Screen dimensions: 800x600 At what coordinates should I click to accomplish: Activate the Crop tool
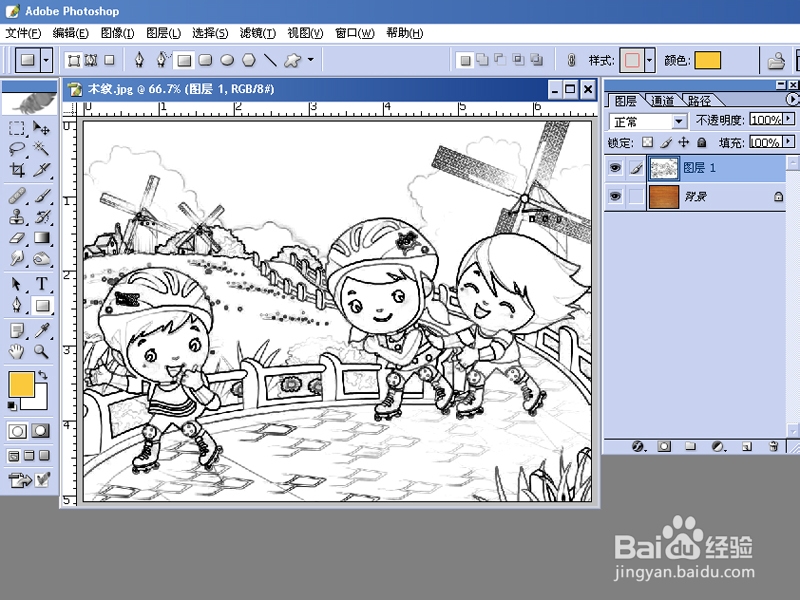click(17, 169)
